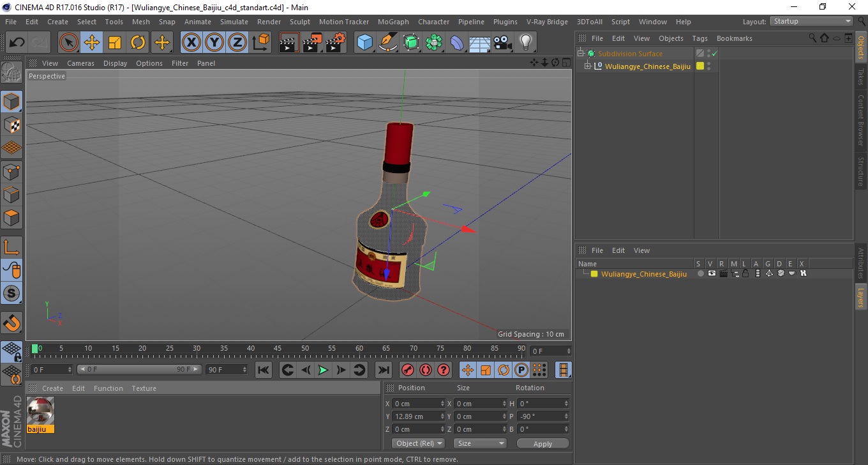Viewport: 868px width, 465px height.
Task: Go to start of animation
Action: point(264,370)
